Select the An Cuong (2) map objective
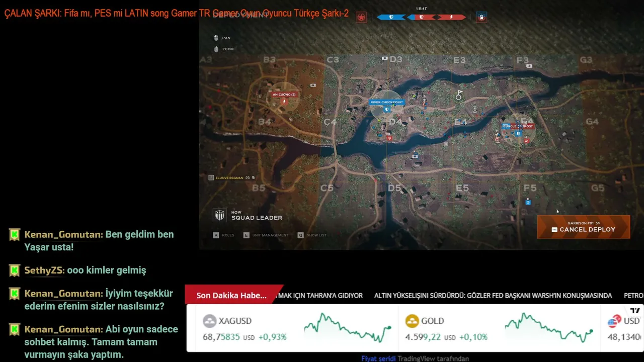The height and width of the screenshot is (362, 644). [x=284, y=95]
